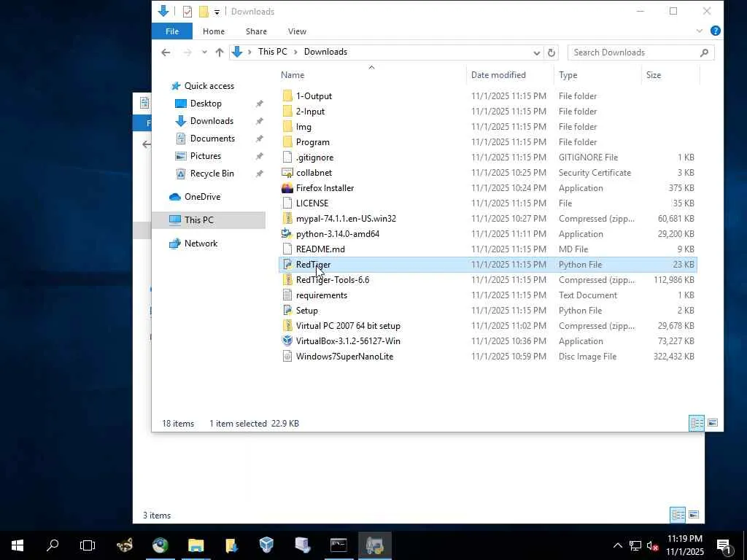Viewport: 747px width, 560px height.
Task: Click the Desktop icon in Quick access
Action: tap(181, 104)
